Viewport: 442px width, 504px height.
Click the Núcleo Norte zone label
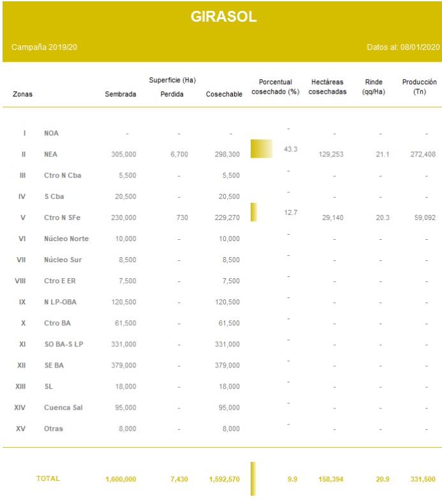[x=66, y=239]
